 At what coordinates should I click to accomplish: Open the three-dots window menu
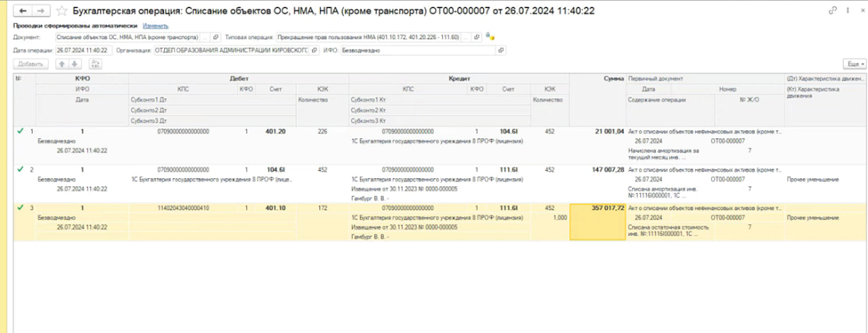(847, 11)
